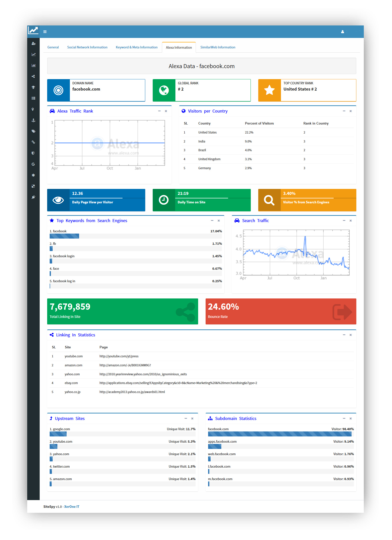The image size is (392, 540).
Task: Open the user account icon in header
Action: 343,32
